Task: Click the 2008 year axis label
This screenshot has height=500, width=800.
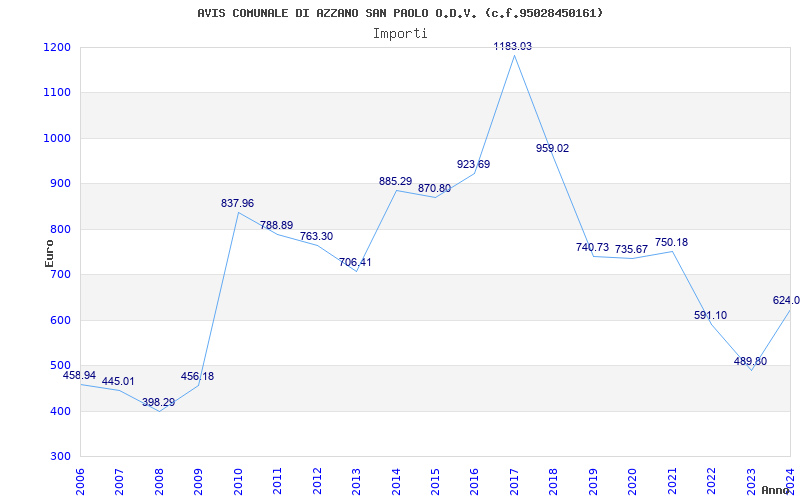Action: (159, 482)
